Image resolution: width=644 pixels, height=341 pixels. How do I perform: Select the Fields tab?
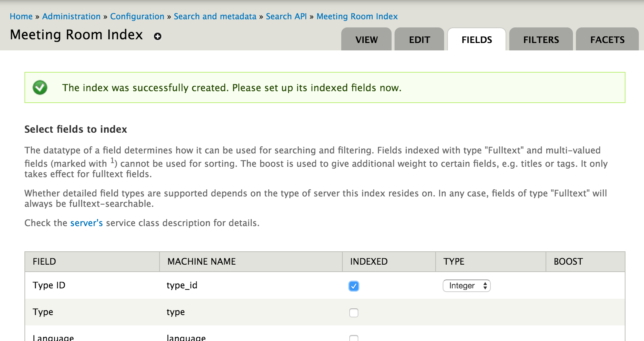click(x=477, y=39)
